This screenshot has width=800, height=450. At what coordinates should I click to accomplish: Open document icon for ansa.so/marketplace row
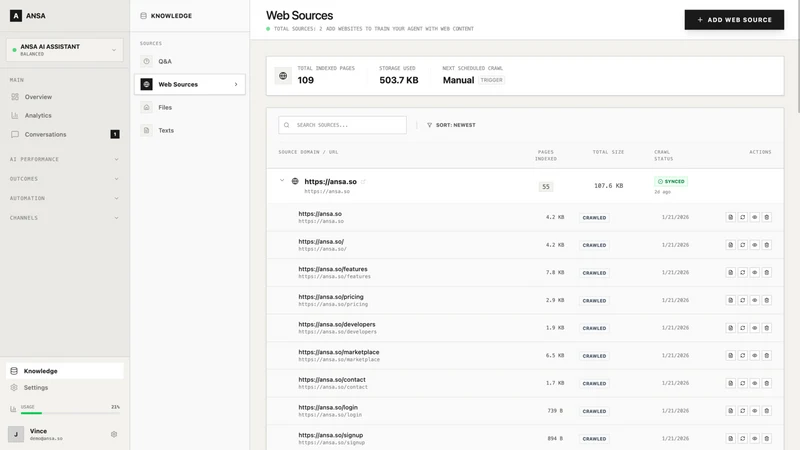pos(730,355)
